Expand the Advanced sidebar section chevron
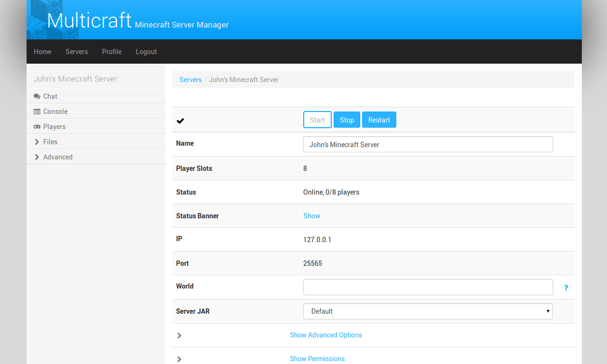 tap(37, 157)
